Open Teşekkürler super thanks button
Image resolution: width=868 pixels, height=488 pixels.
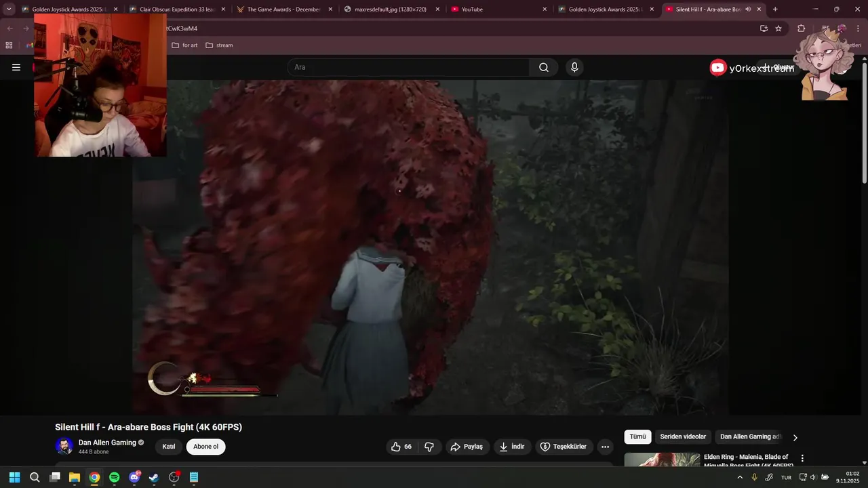point(563,447)
